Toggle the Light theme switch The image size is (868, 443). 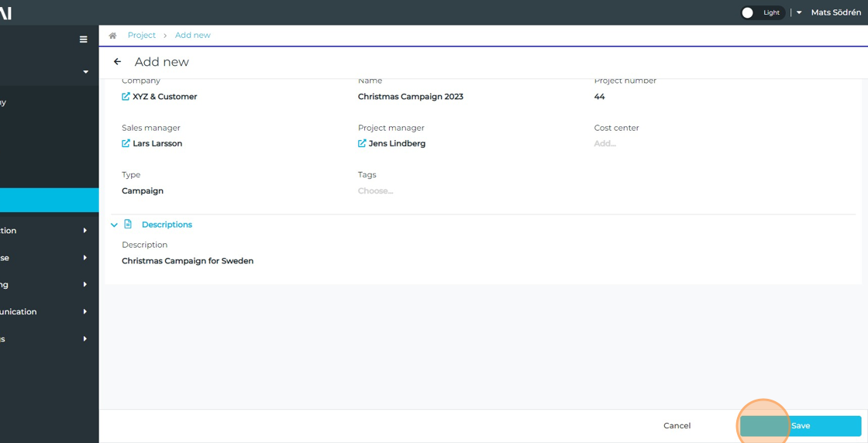(x=749, y=12)
